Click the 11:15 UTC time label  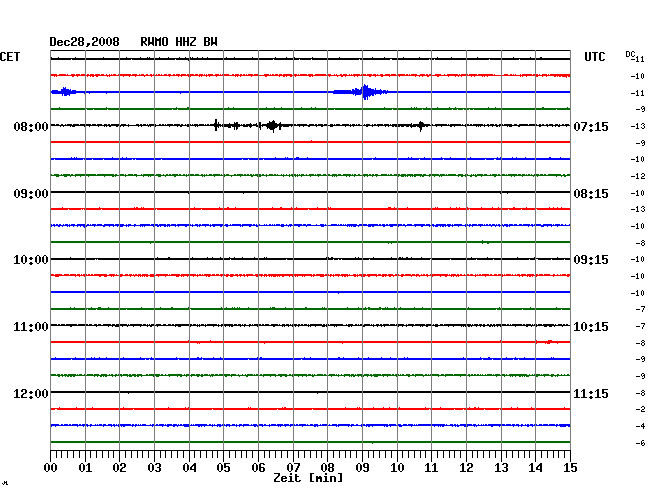(591, 393)
